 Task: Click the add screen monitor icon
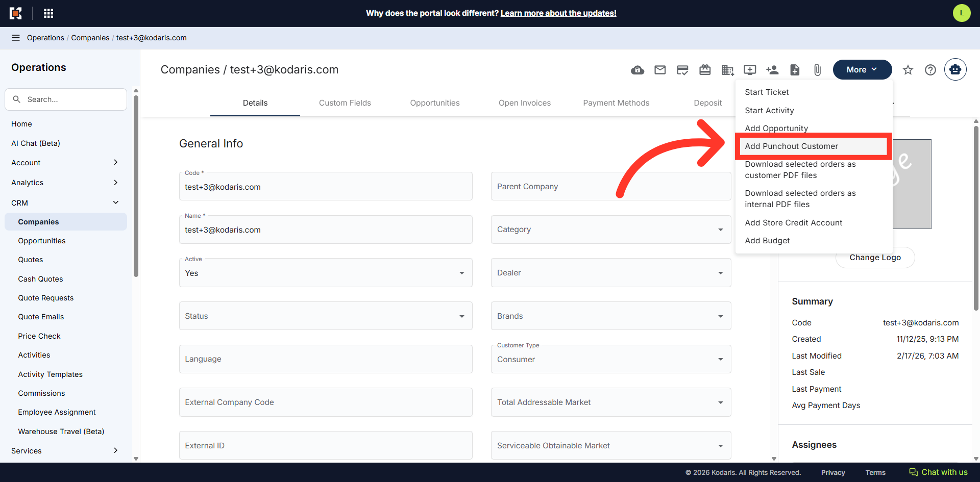coord(750,70)
